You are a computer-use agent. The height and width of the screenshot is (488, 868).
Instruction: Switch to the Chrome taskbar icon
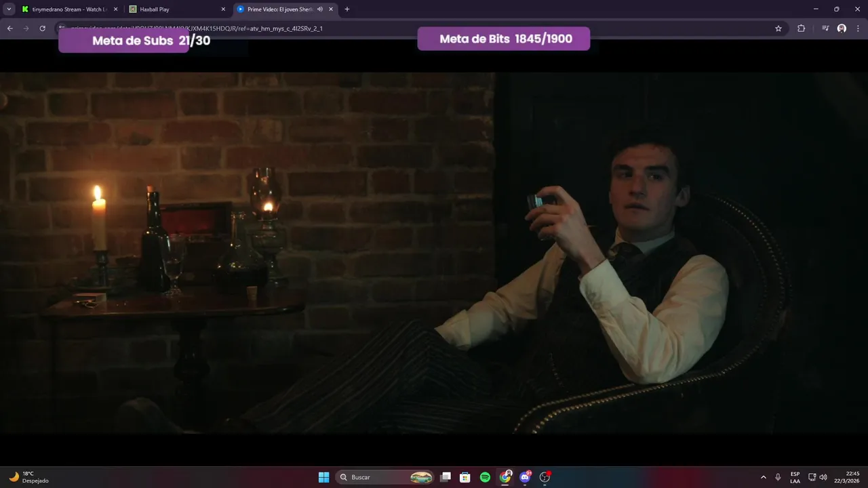click(505, 477)
